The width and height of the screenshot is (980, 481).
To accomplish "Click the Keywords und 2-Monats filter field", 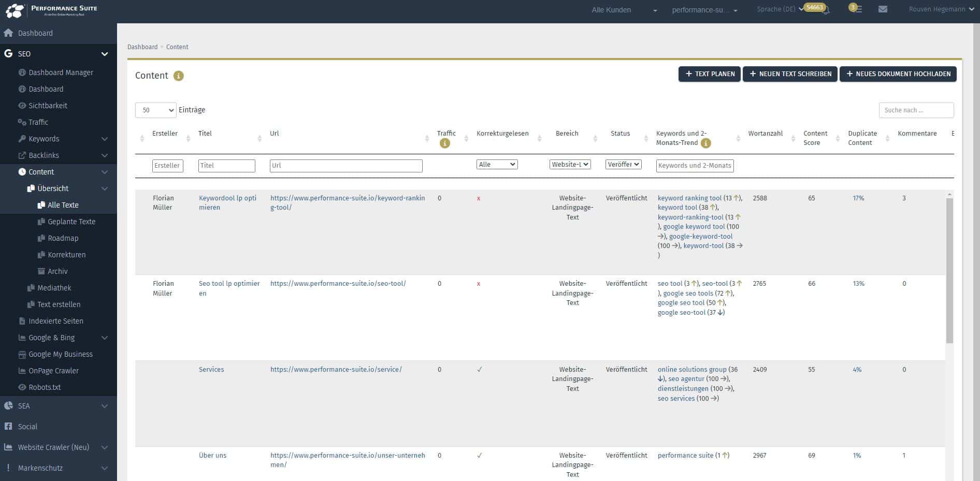I will 695,166.
